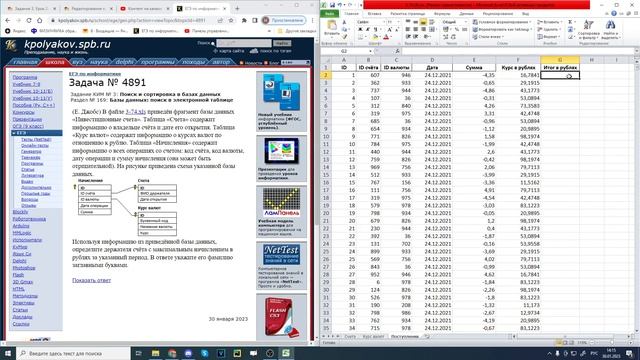Open Excel from the Windows taskbar
Viewport: 640px width, 360px height.
(x=286, y=353)
